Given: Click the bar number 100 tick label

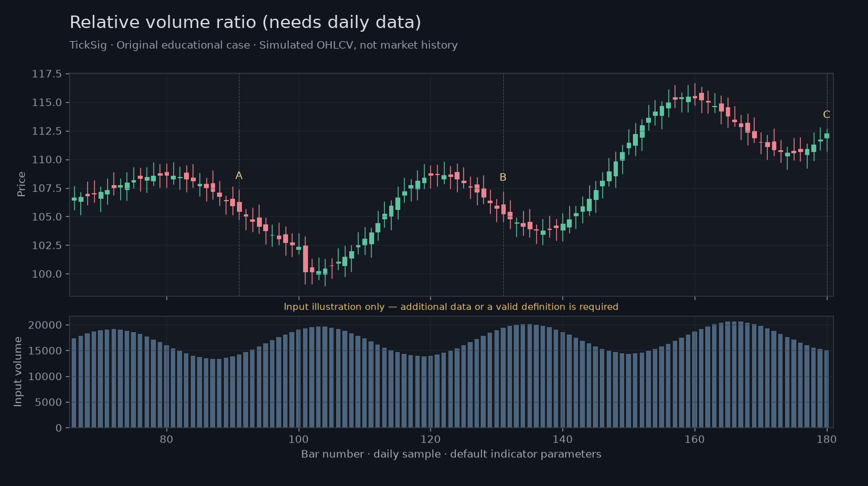Looking at the screenshot, I should pyautogui.click(x=299, y=438).
